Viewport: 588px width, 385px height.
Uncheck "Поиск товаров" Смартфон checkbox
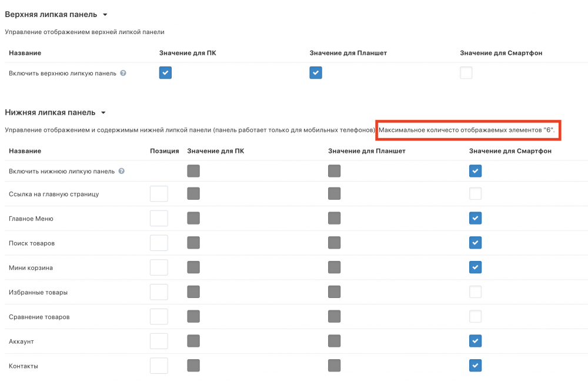[x=476, y=243]
